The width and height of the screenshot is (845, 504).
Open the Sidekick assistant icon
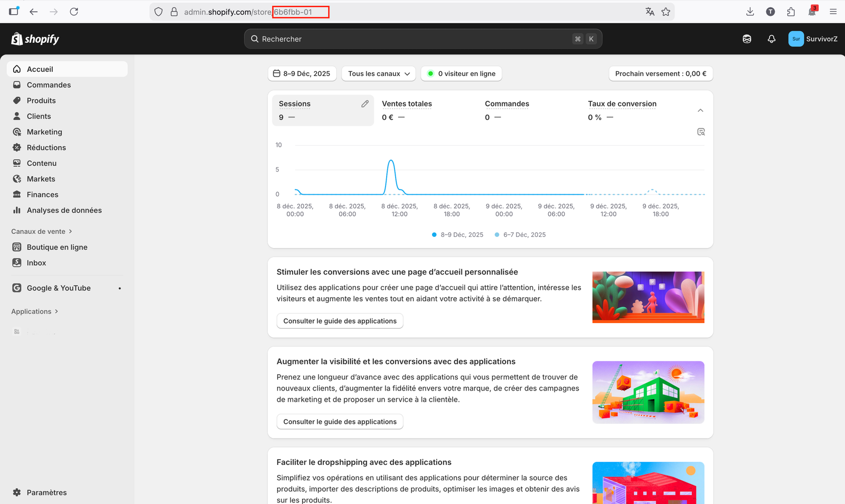[747, 39]
